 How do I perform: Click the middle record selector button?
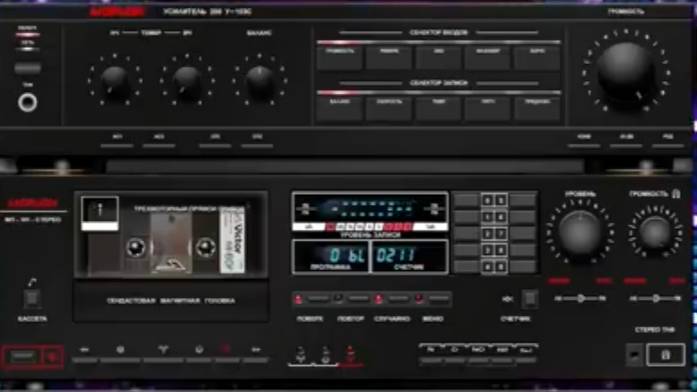click(x=439, y=108)
